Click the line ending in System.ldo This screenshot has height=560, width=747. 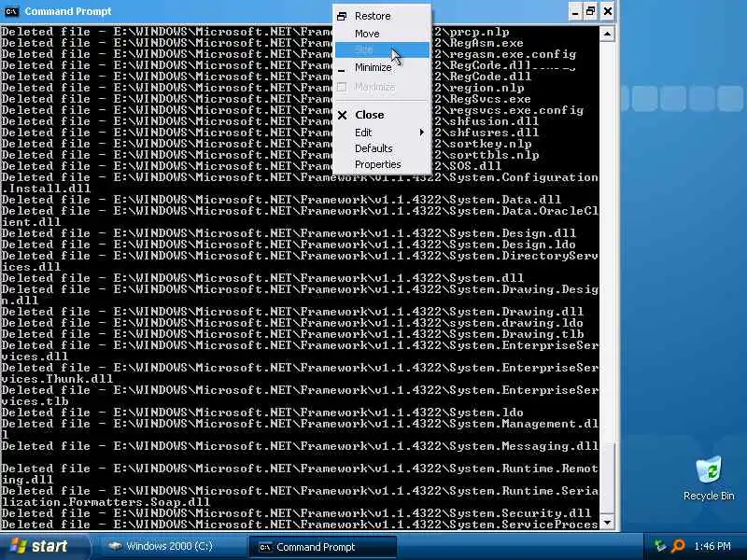coord(262,413)
